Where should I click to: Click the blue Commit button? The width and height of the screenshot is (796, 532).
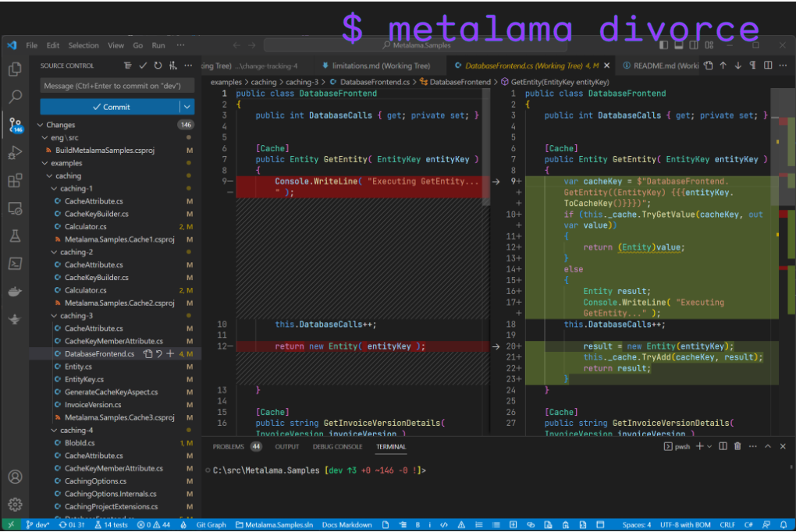(110, 107)
